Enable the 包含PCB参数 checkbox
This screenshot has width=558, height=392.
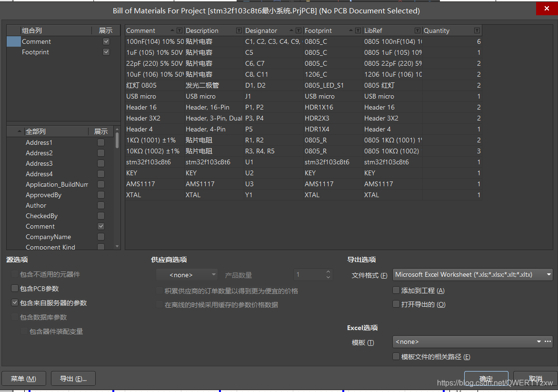click(x=15, y=289)
